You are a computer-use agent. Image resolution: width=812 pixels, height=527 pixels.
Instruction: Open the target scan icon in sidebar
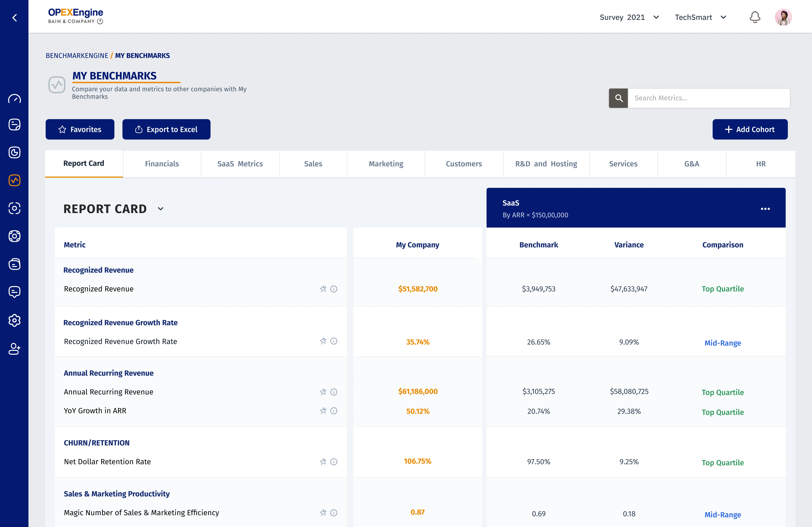tap(14, 208)
